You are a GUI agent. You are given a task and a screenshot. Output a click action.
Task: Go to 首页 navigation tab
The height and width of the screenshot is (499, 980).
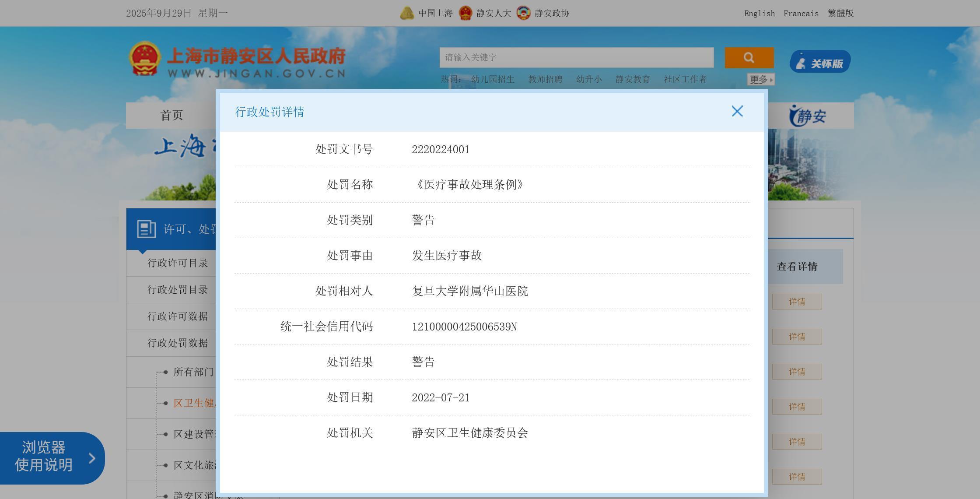click(171, 116)
